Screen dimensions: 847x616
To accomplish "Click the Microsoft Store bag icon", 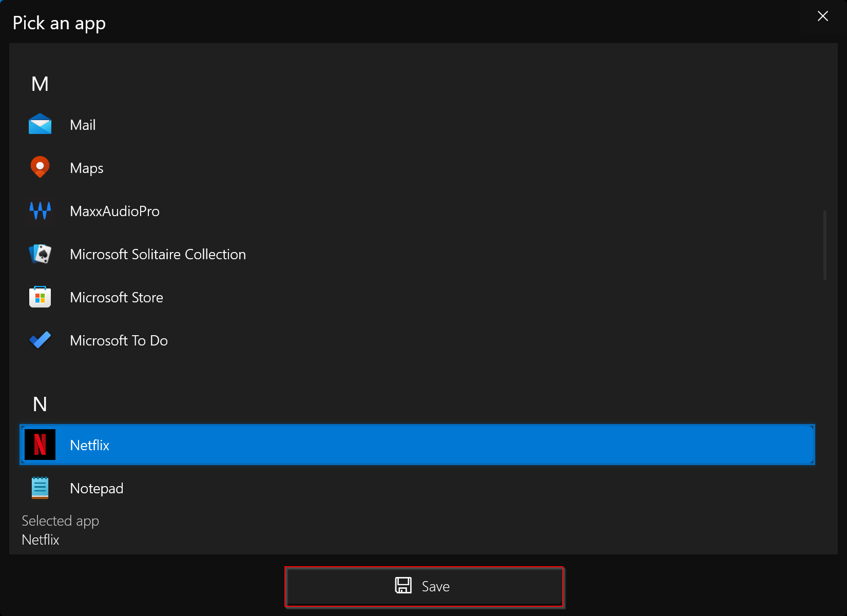I will pyautogui.click(x=40, y=297).
